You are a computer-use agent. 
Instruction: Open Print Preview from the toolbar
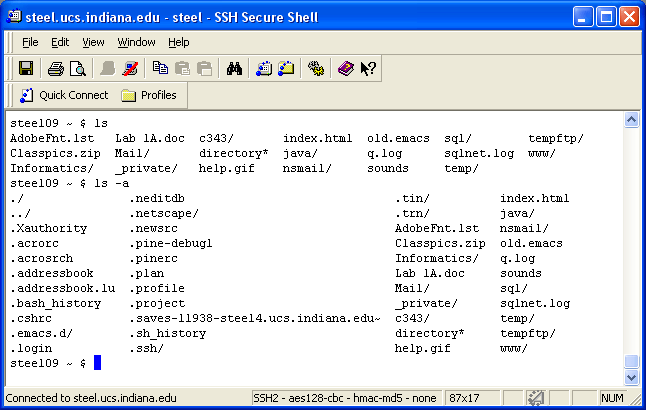tap(78, 68)
